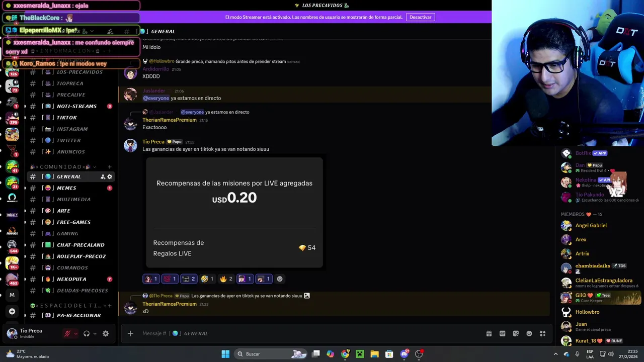
Task: Open the emoji picker in message box
Action: point(529,333)
